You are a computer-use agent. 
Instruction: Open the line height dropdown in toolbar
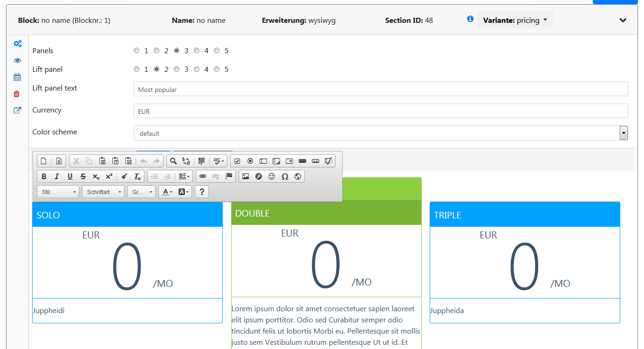[185, 176]
